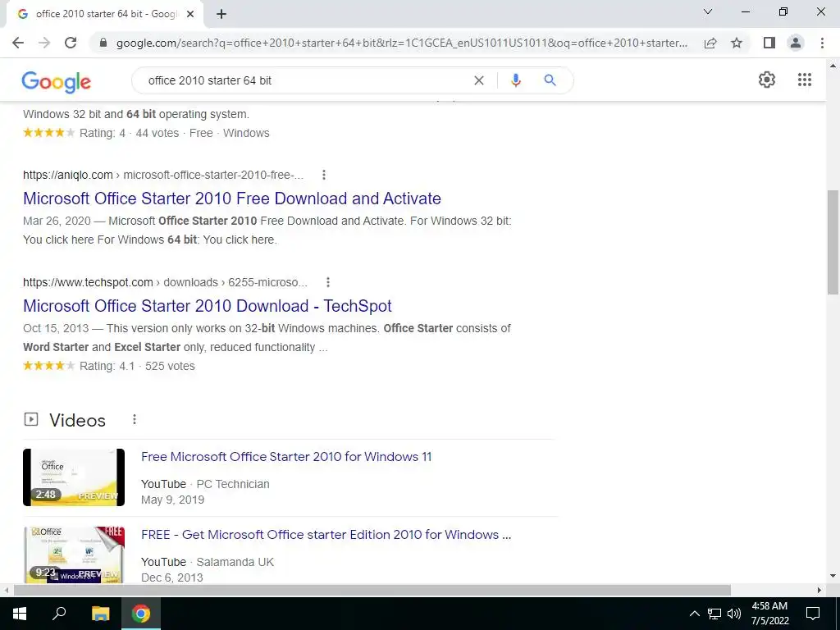Click the 'PC Technician' channel name
The height and width of the screenshot is (630, 840).
[x=233, y=484]
